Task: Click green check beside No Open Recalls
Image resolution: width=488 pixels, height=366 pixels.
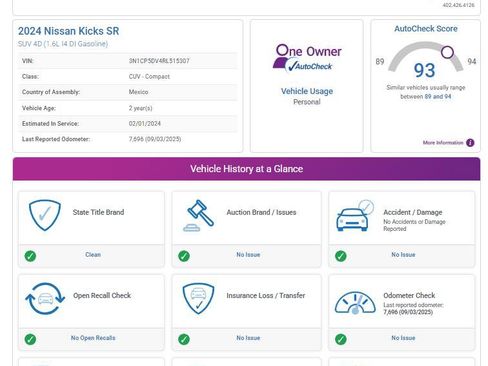Action: pos(30,339)
